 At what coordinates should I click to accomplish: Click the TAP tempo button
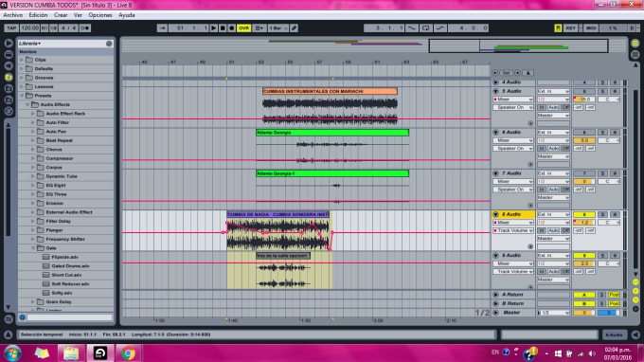click(x=11, y=27)
